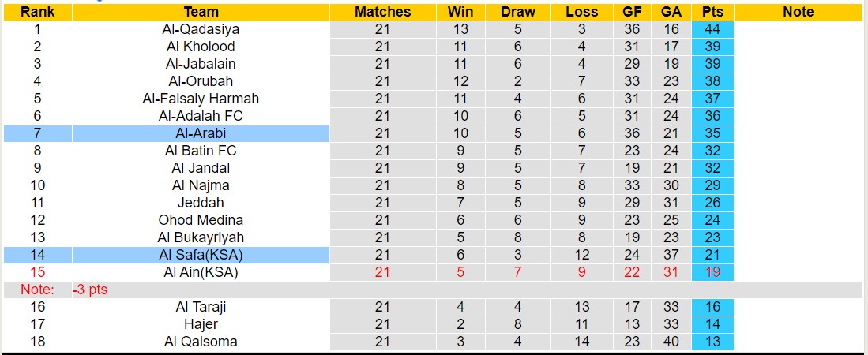Select the Matches column header
This screenshot has height=355, width=868.
382,12
